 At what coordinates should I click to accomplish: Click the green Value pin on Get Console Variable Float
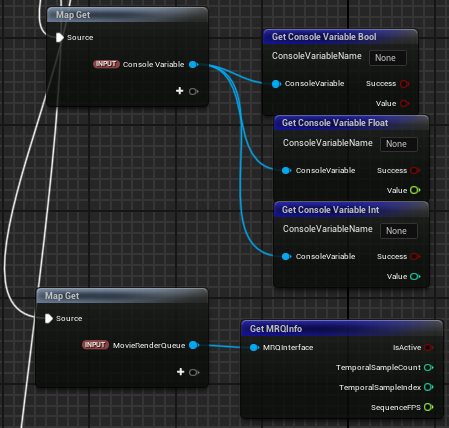[x=415, y=190]
